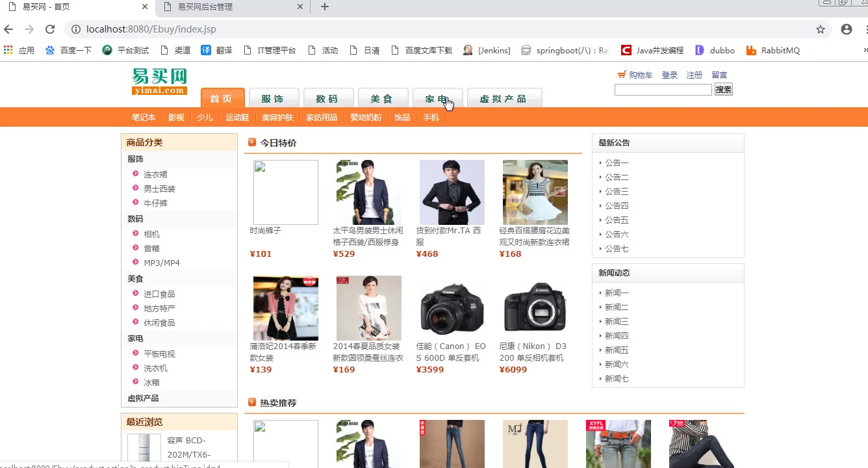
Task: Click the browser reload icon
Action: point(50,29)
